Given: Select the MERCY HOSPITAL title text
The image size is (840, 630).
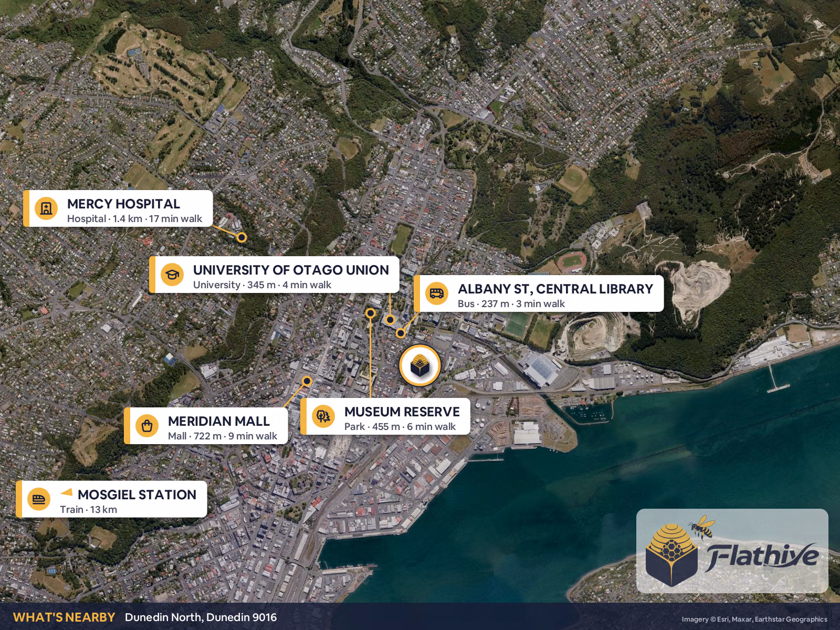Looking at the screenshot, I should 123,204.
